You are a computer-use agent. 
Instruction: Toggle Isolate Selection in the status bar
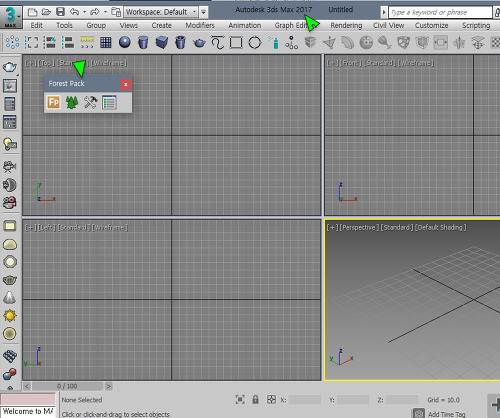point(240,399)
